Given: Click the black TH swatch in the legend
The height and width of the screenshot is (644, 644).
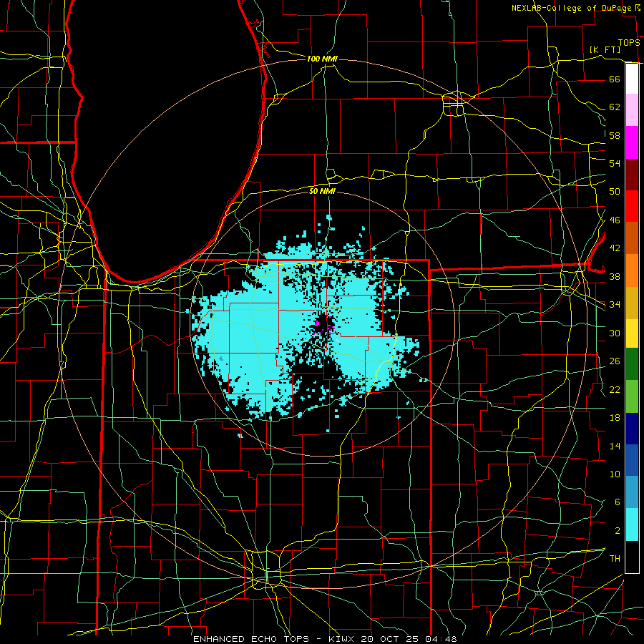Looking at the screenshot, I should coord(632,557).
